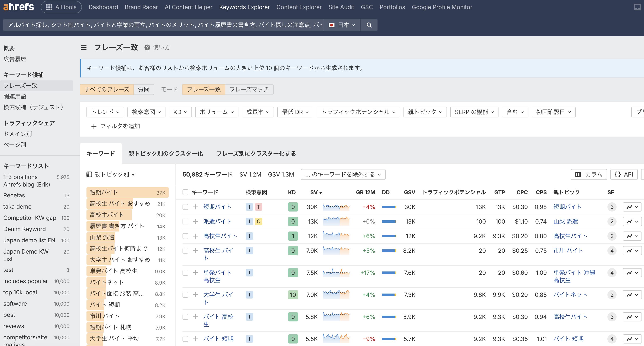
Task: Click the magnifying glass search icon
Action: [369, 25]
